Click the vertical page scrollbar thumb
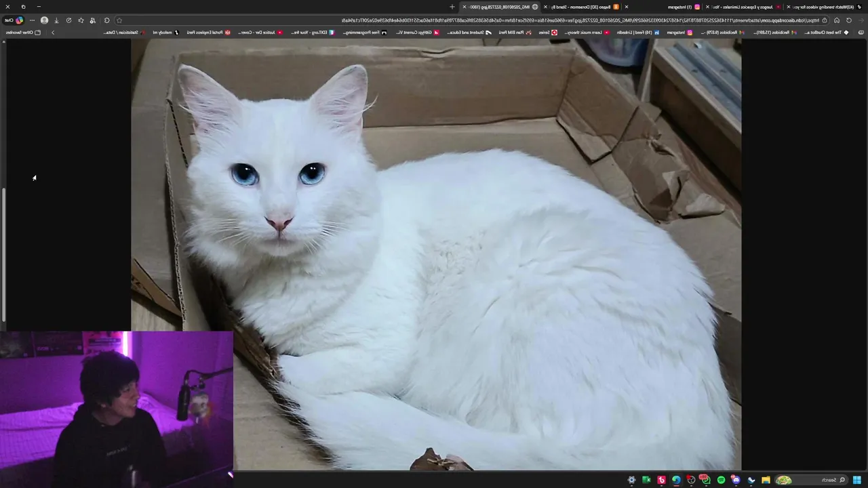Screen dimensions: 868x488 4,254
